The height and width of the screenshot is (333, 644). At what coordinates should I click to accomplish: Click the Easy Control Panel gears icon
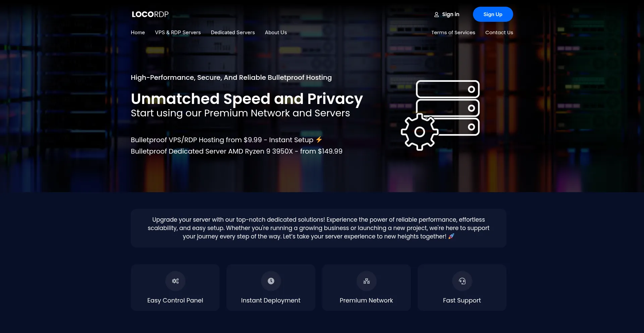[x=175, y=281]
